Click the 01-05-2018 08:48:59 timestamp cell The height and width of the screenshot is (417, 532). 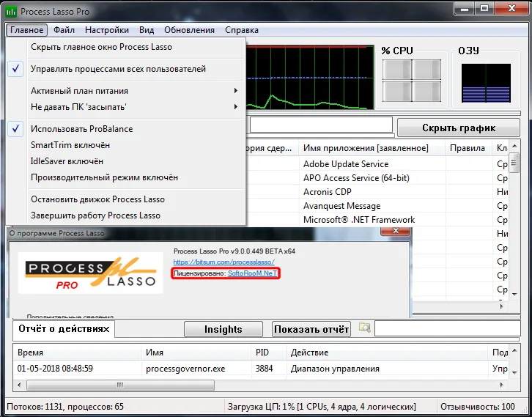(55, 369)
